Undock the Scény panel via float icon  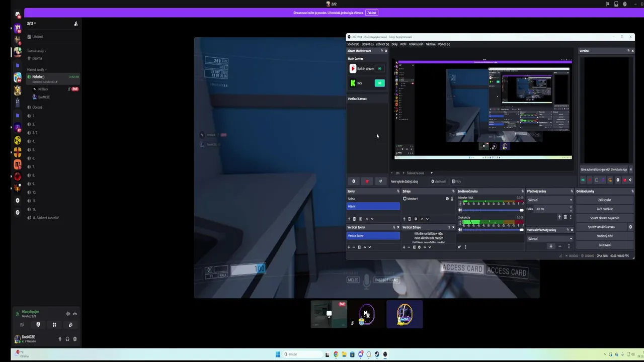(398, 191)
